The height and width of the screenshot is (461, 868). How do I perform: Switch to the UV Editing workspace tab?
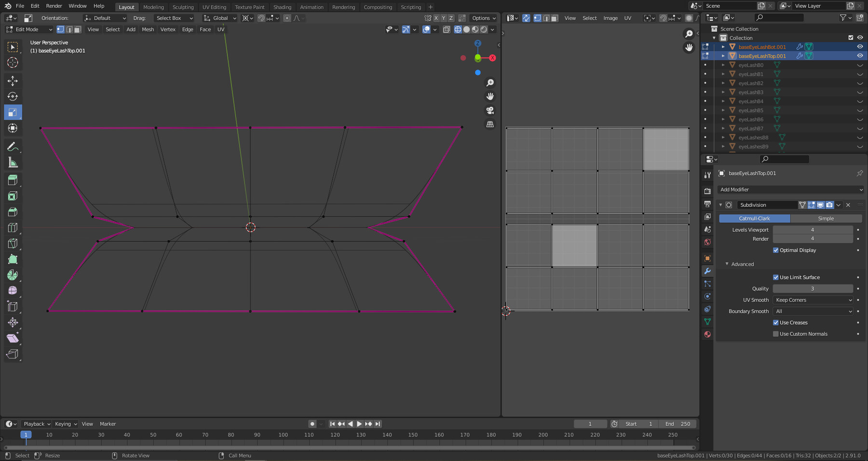214,7
